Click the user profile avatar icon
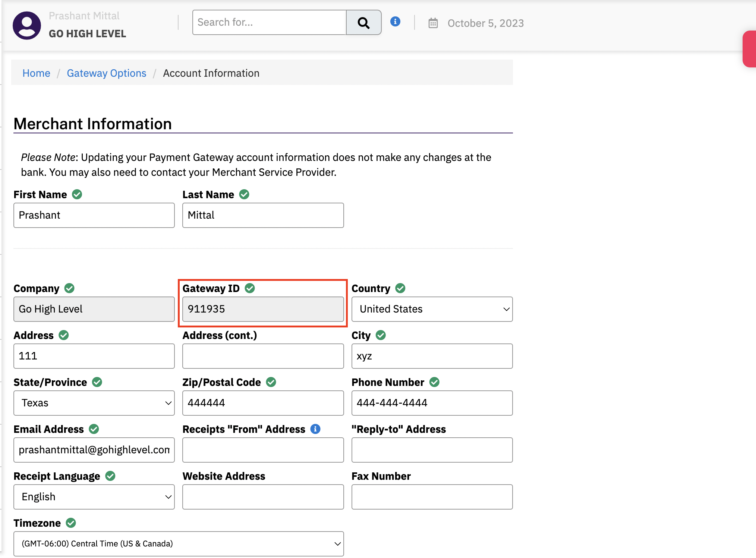Image resolution: width=756 pixels, height=558 pixels. click(x=26, y=25)
